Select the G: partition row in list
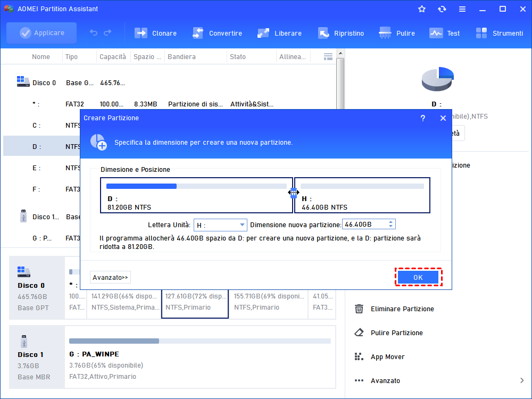Viewport: 532px width, 399px height. click(41, 238)
